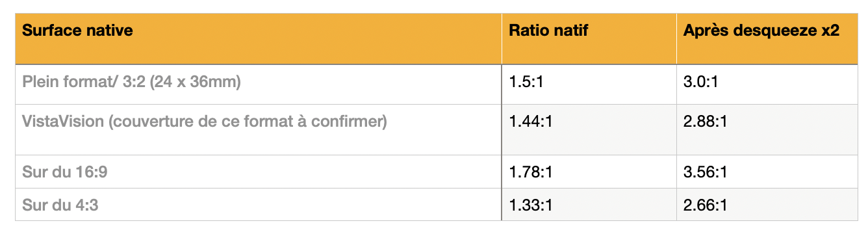Screen dimensions: 868x234
Task: Select the 2.66:1 desqueezed cell
Action: click(764, 204)
